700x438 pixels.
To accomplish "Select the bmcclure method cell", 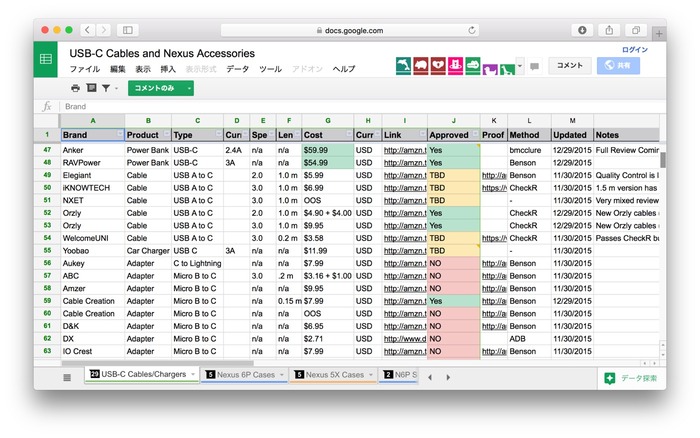I will [529, 150].
